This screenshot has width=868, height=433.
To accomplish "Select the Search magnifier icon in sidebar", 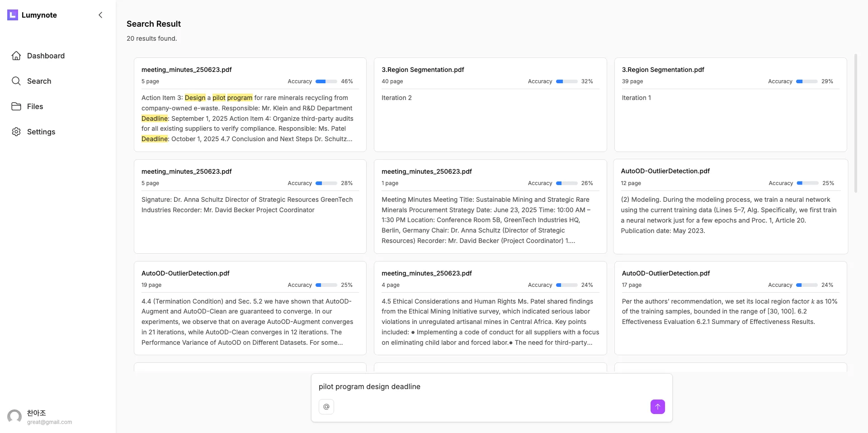I will 16,81.
